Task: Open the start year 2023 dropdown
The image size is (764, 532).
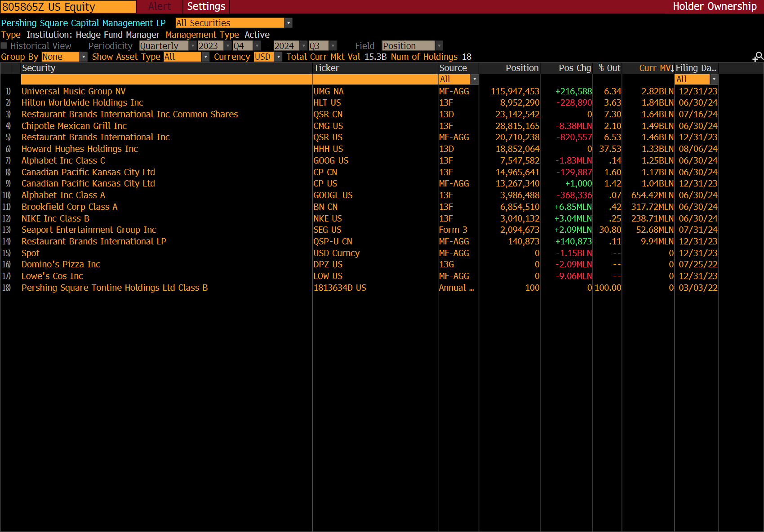Action: (214, 46)
